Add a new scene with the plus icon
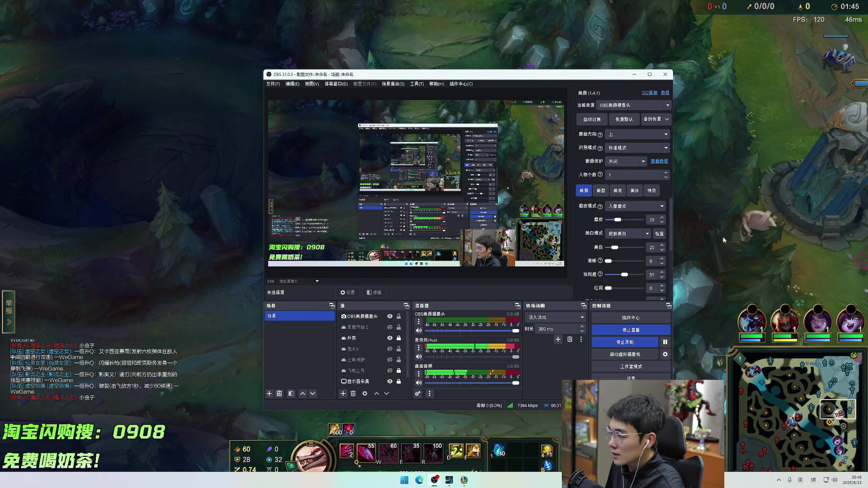868x488 pixels. (269, 394)
